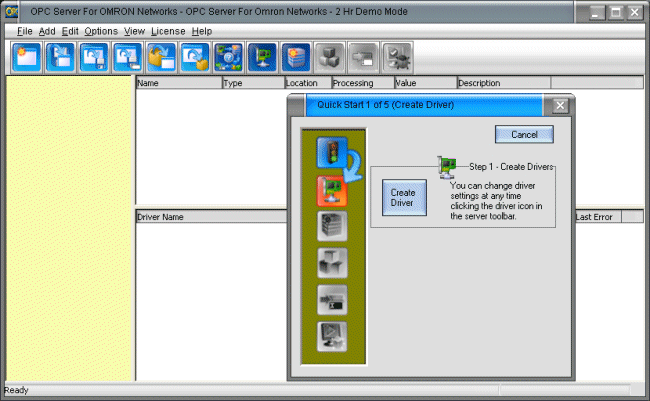Click the Create Driver button
The width and height of the screenshot is (650, 401).
point(404,198)
